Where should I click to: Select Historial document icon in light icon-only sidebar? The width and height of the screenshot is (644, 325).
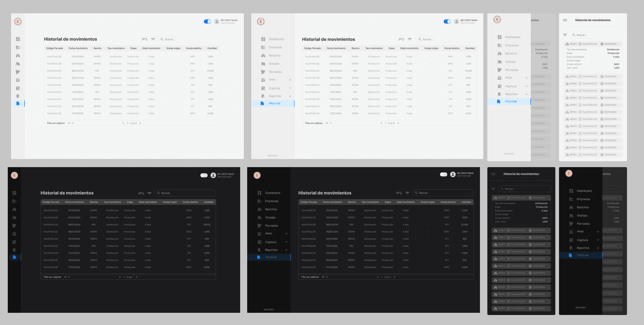[x=18, y=103]
